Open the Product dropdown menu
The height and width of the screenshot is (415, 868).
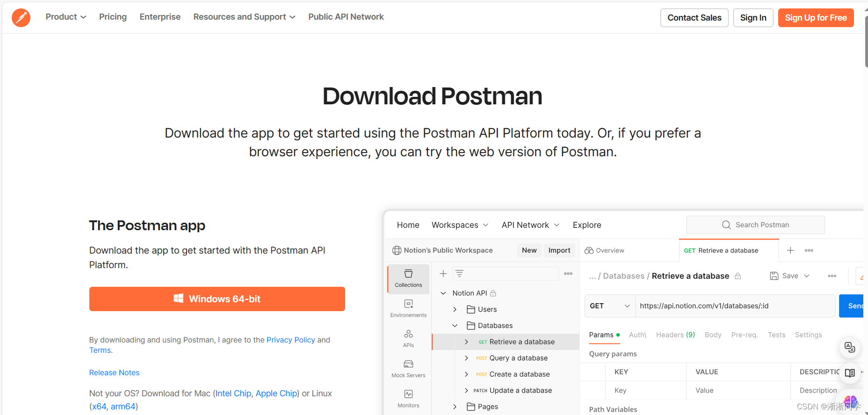[x=66, y=17]
